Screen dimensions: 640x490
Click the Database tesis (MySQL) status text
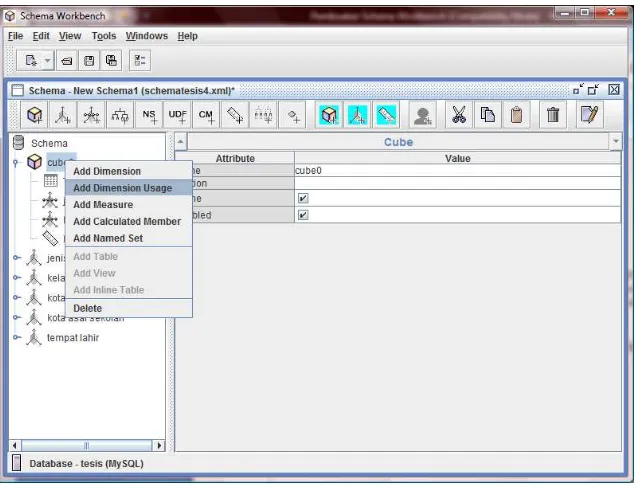pyautogui.click(x=87, y=464)
